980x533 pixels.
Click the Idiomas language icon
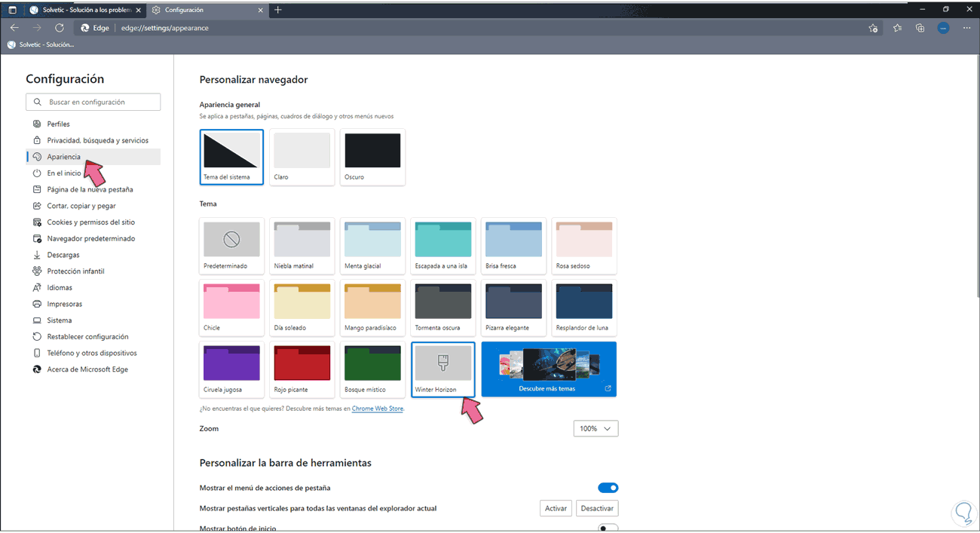pyautogui.click(x=37, y=287)
